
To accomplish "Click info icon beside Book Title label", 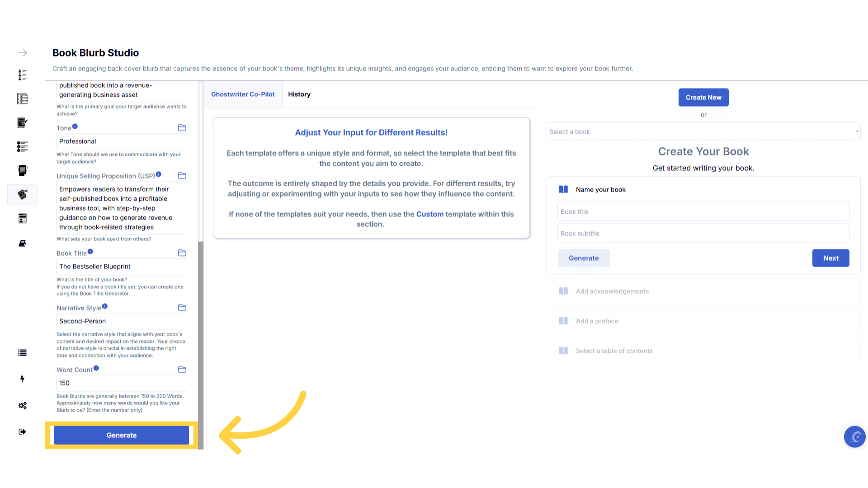I will (x=90, y=252).
